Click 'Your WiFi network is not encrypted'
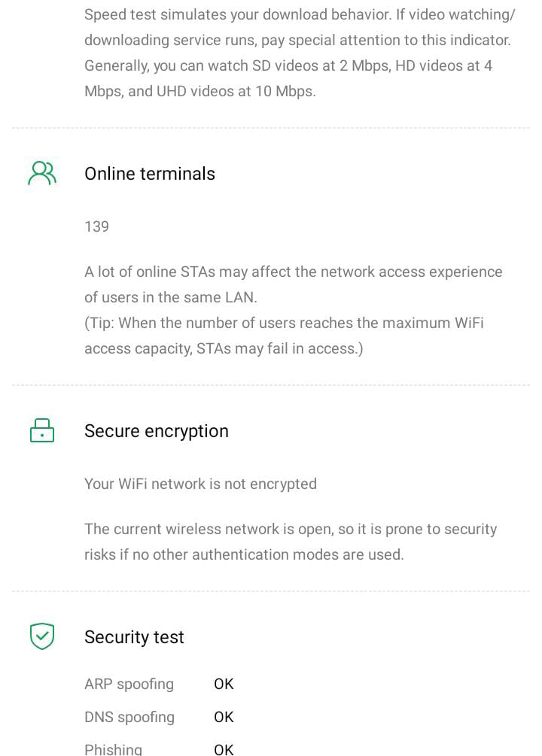 [200, 484]
